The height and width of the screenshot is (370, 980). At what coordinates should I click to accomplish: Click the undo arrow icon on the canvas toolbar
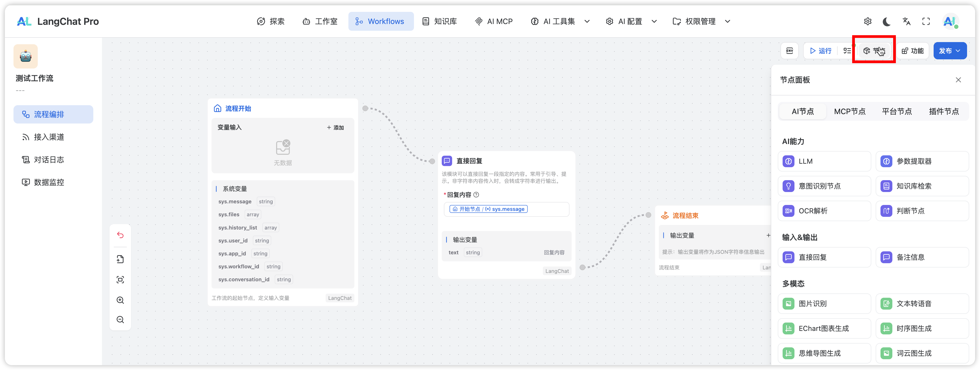click(x=120, y=235)
